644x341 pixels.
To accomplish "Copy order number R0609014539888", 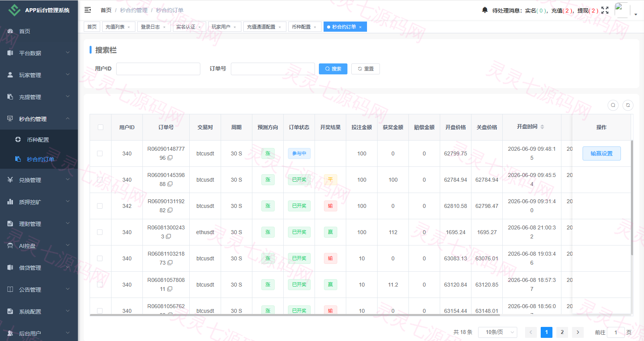I will tap(170, 184).
